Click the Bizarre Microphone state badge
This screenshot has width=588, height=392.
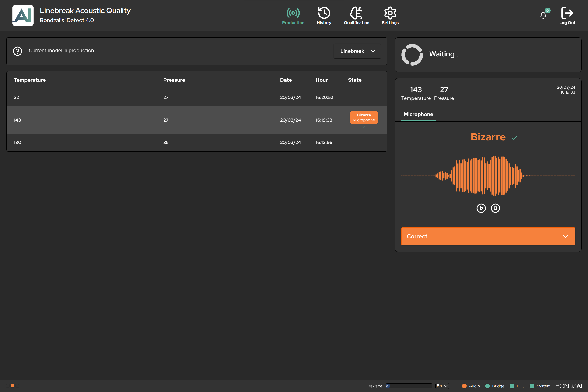[364, 117]
